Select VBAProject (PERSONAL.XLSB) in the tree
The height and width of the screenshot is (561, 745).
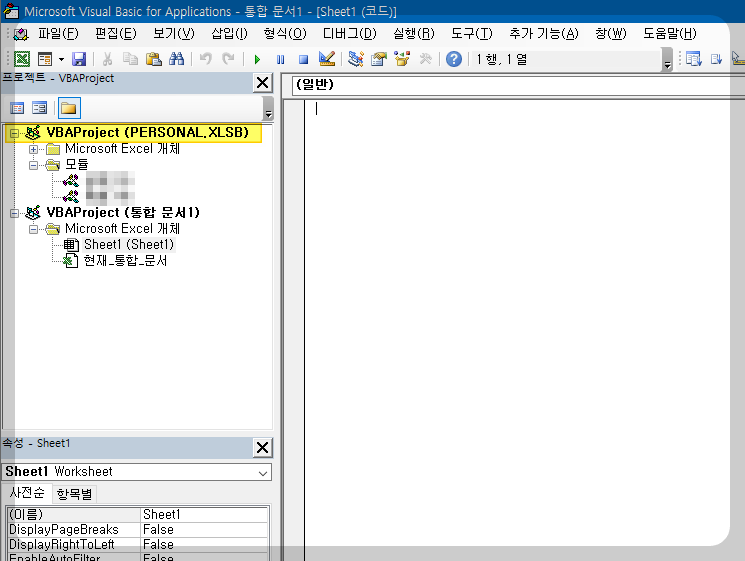tap(147, 133)
